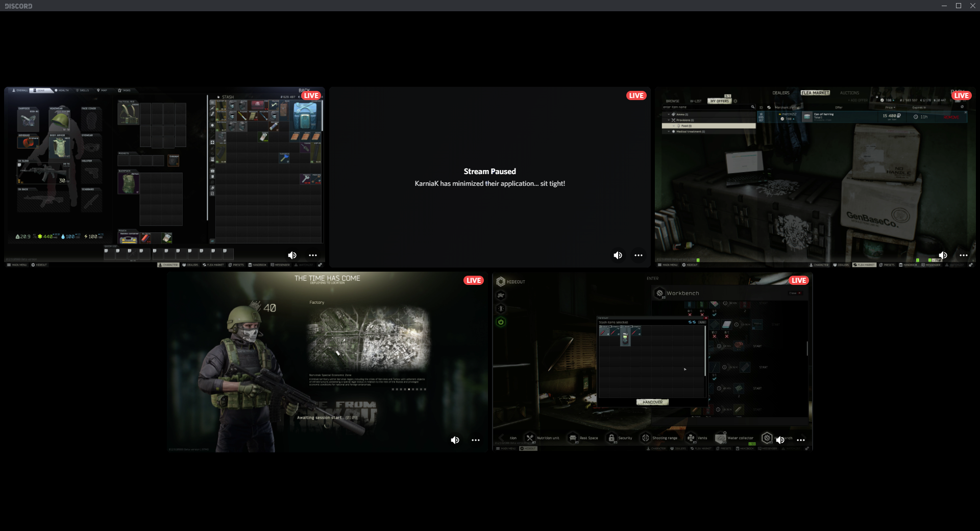The width and height of the screenshot is (980, 531).
Task: Open more options on stash inventory stream
Action: click(x=313, y=255)
